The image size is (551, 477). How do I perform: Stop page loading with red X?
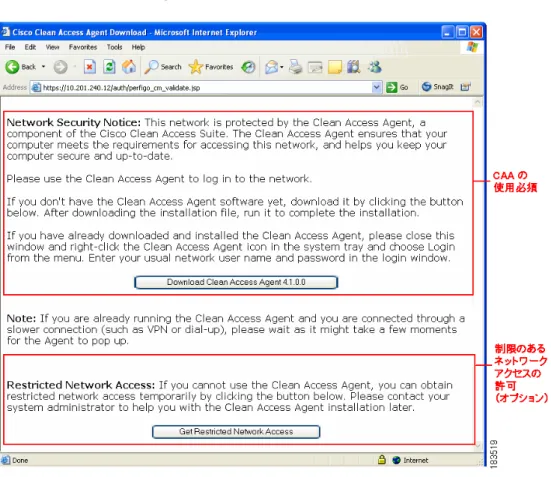(x=90, y=66)
